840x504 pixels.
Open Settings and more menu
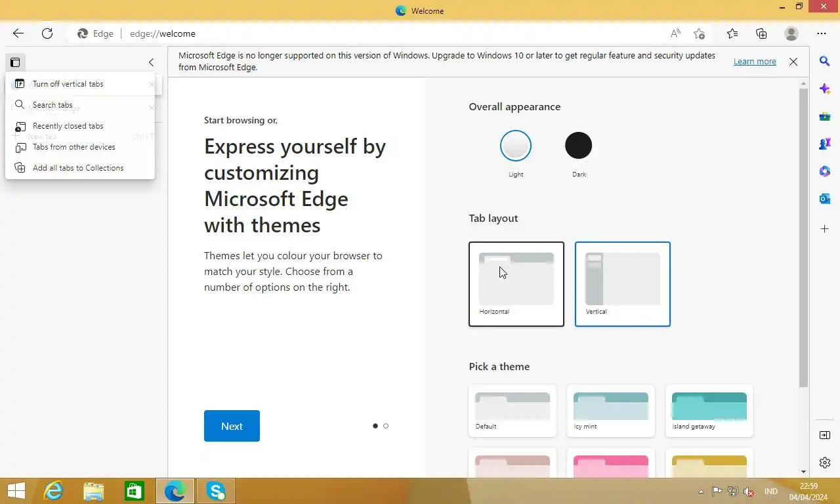tap(822, 33)
